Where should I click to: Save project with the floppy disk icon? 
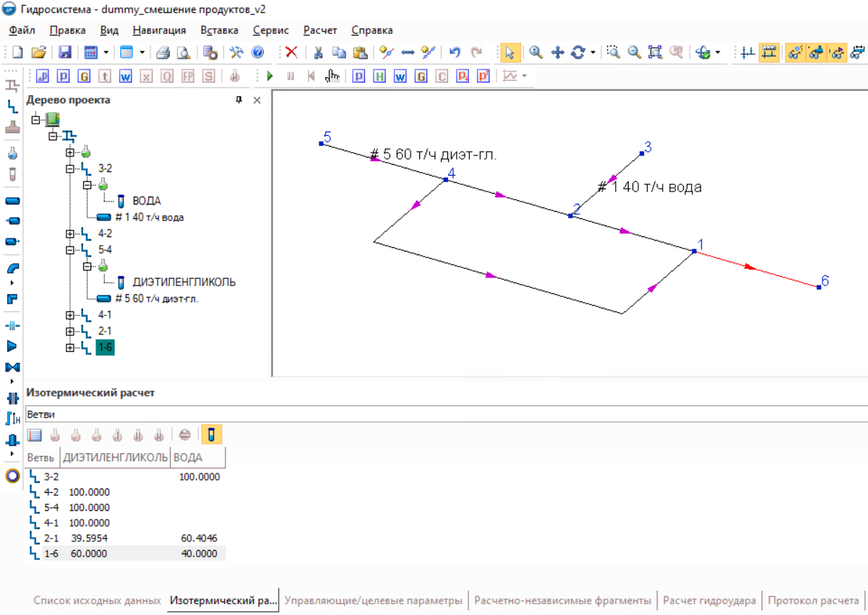coord(64,52)
